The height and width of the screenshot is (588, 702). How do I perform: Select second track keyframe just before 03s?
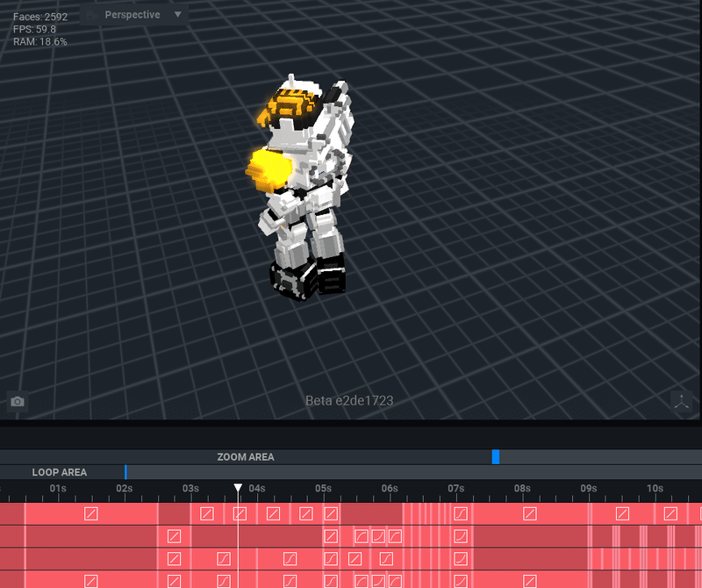tap(174, 536)
